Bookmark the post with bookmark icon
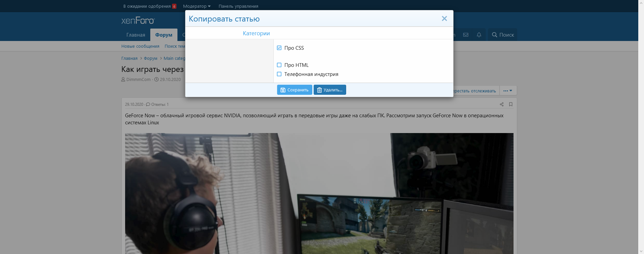644x254 pixels. (511, 104)
